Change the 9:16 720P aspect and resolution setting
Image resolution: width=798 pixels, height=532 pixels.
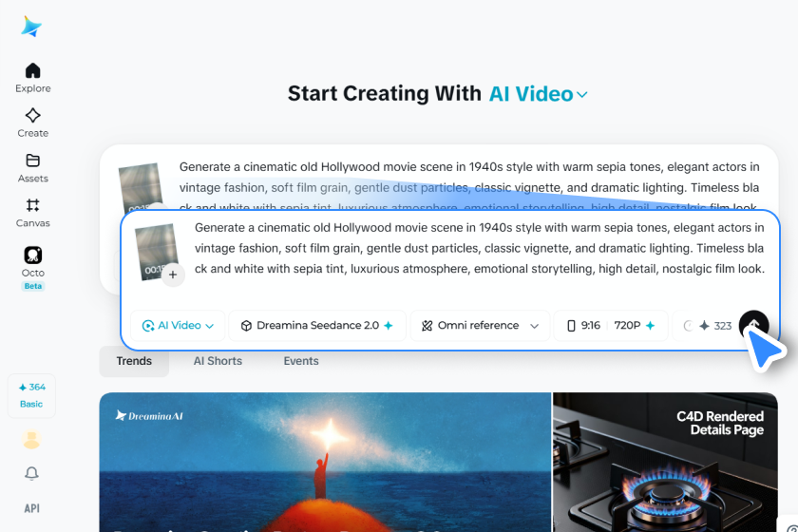click(x=611, y=325)
